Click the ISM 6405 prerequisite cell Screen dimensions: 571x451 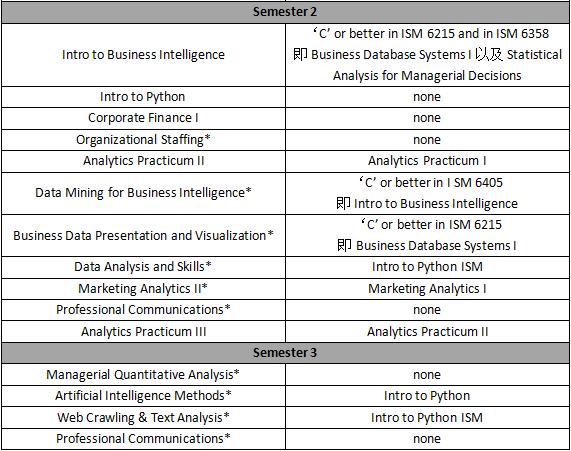(x=428, y=193)
